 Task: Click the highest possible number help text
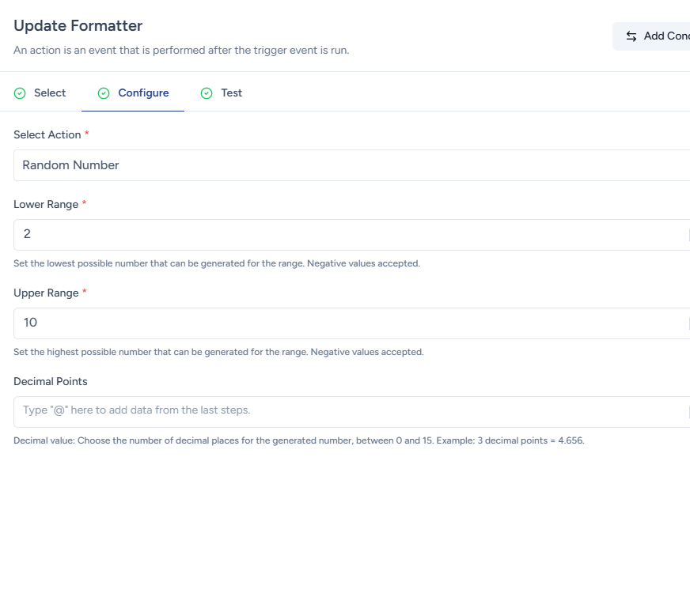click(218, 352)
